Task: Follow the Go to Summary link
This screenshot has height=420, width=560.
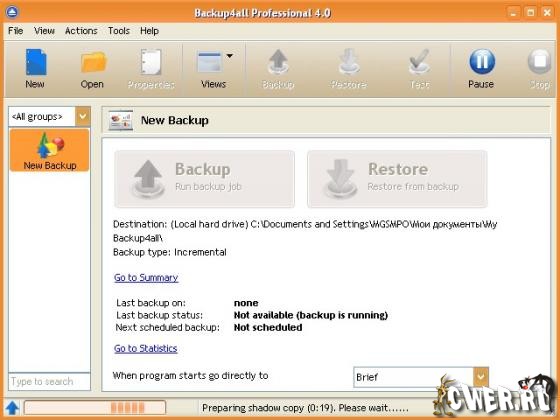Action: [x=146, y=278]
